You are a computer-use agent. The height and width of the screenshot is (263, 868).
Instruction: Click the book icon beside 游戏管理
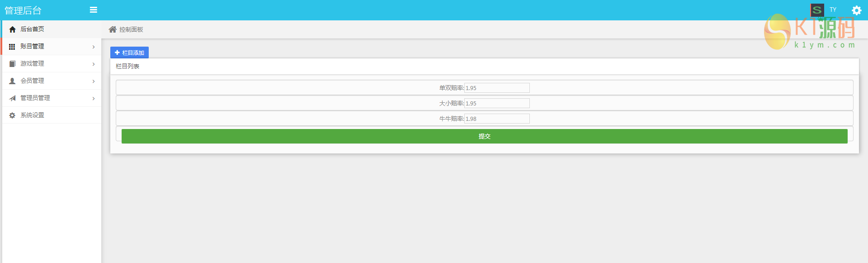click(12, 64)
